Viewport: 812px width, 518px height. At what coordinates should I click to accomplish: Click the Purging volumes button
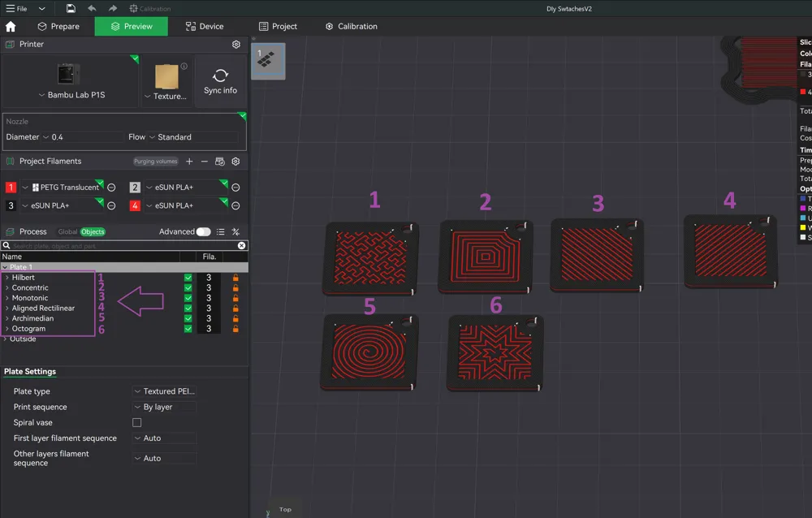tap(155, 162)
